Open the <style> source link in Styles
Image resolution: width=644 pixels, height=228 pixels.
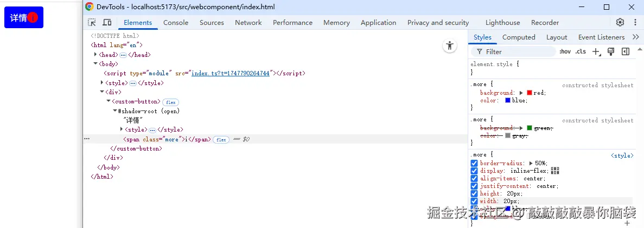tap(622, 155)
